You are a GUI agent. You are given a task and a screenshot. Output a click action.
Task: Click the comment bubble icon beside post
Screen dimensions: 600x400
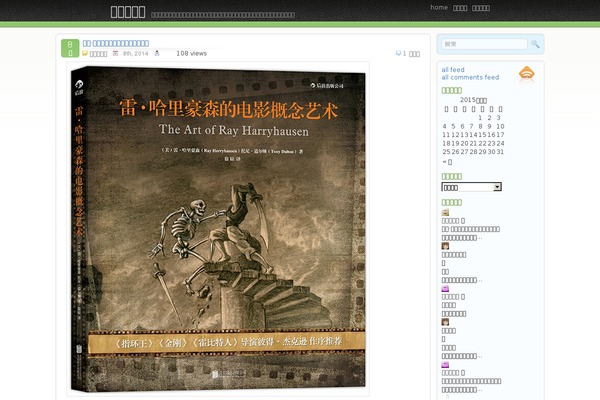point(399,53)
